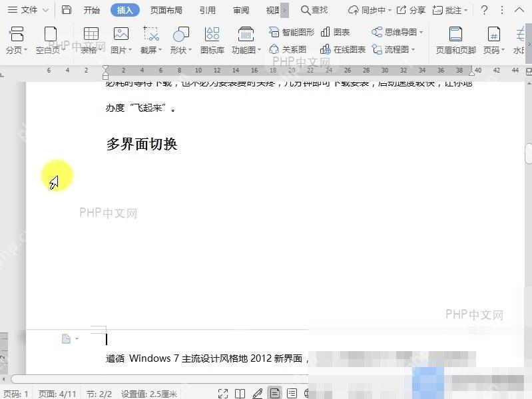Click the tab-stop selector at the ruler corner
Screen dimensions: 532x399
(x=3, y=74)
